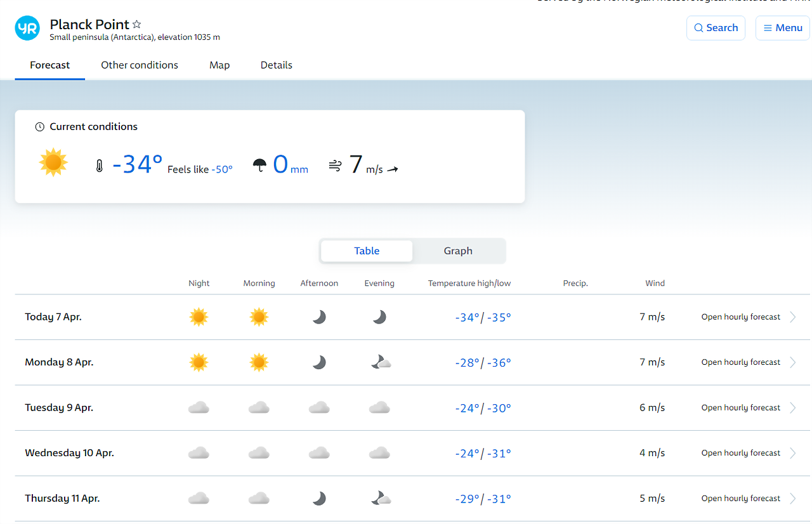This screenshot has height=524, width=812.
Task: Expand Wednesday 10 Apr. row chevron
Action: pyautogui.click(x=793, y=453)
